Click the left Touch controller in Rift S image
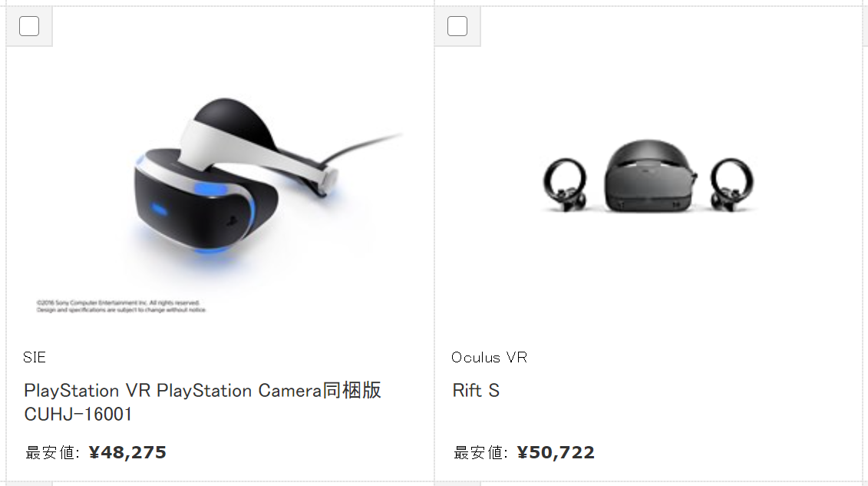The image size is (868, 486). click(565, 185)
